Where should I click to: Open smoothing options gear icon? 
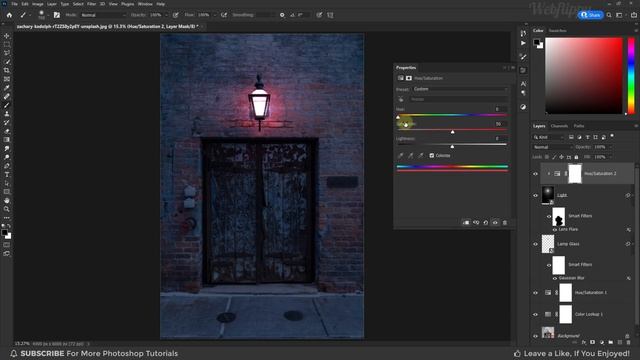pyautogui.click(x=282, y=15)
